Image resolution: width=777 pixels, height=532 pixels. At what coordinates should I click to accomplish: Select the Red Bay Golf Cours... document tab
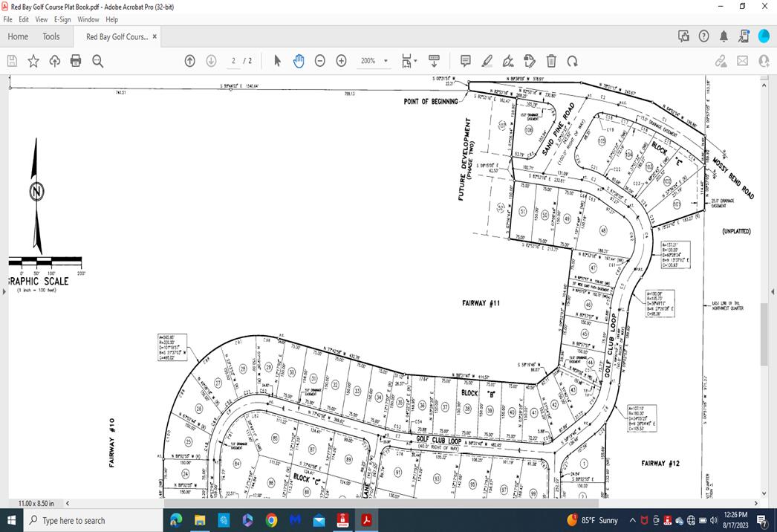point(117,36)
